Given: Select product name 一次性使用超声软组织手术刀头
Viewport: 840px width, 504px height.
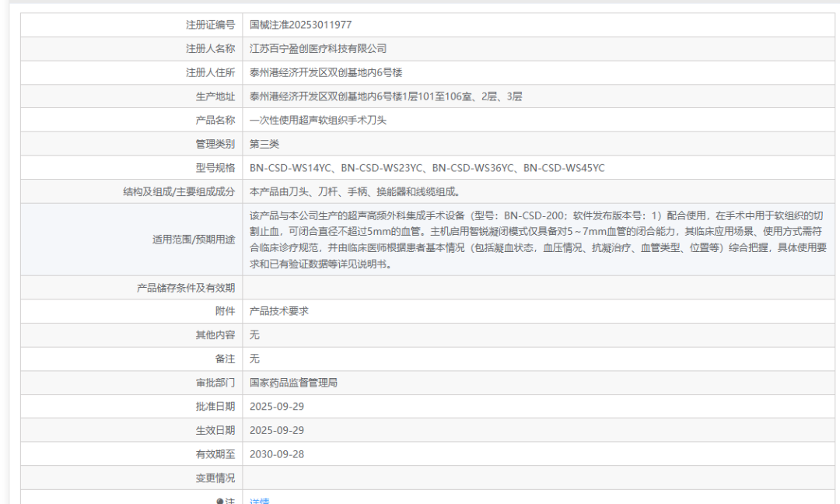Looking at the screenshot, I should point(317,120).
